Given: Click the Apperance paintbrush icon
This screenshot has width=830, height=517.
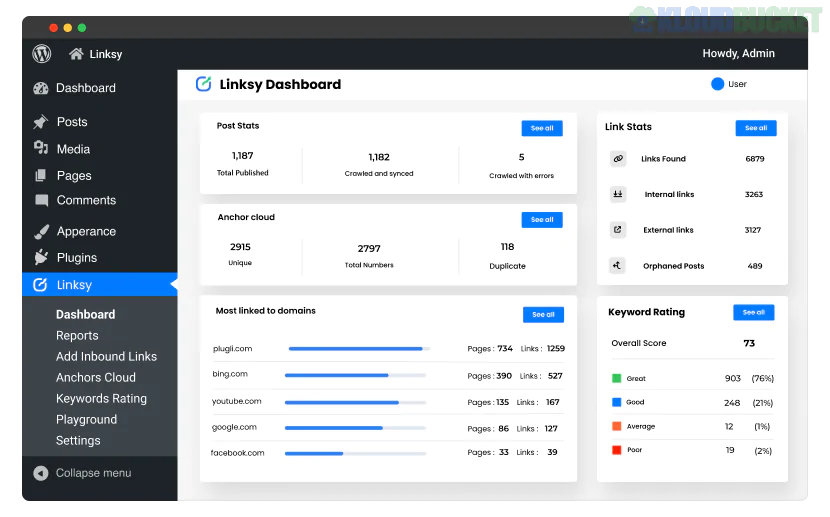Looking at the screenshot, I should coord(41,232).
